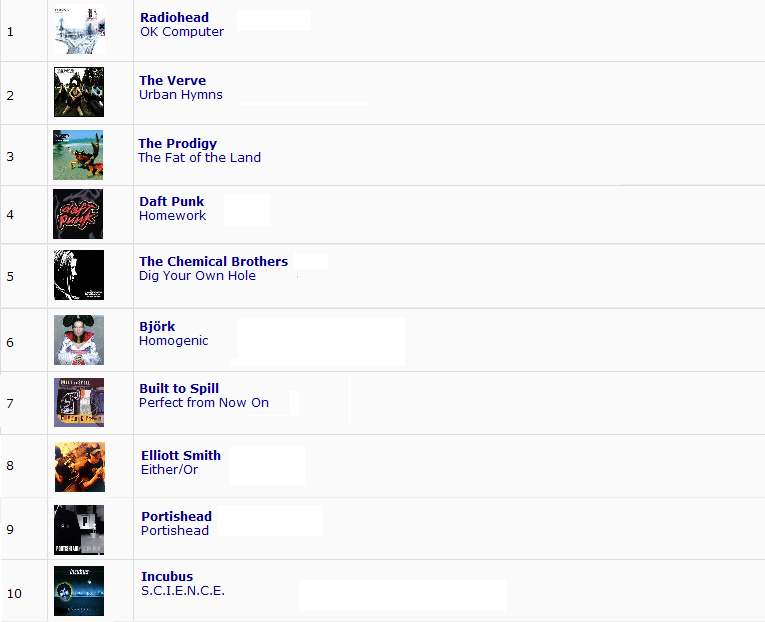The width and height of the screenshot is (765, 622).
Task: Open the Perfect from Now On album link
Action: 204,402
